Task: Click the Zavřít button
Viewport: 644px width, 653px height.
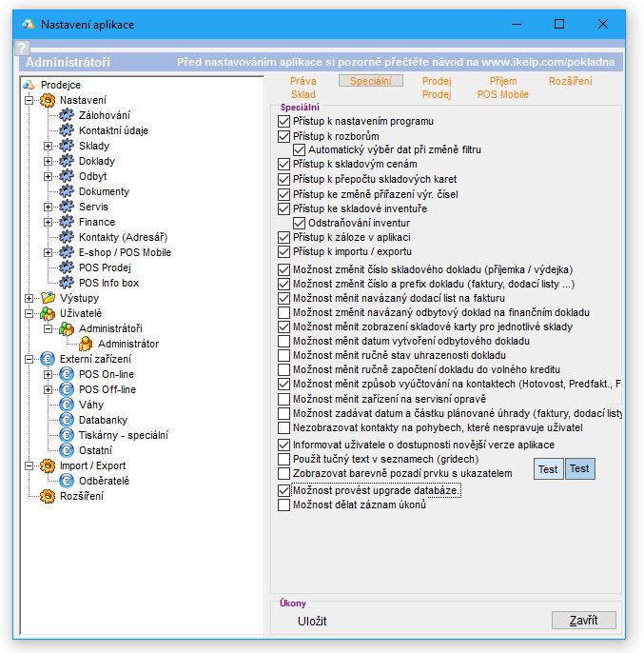Action: (583, 621)
